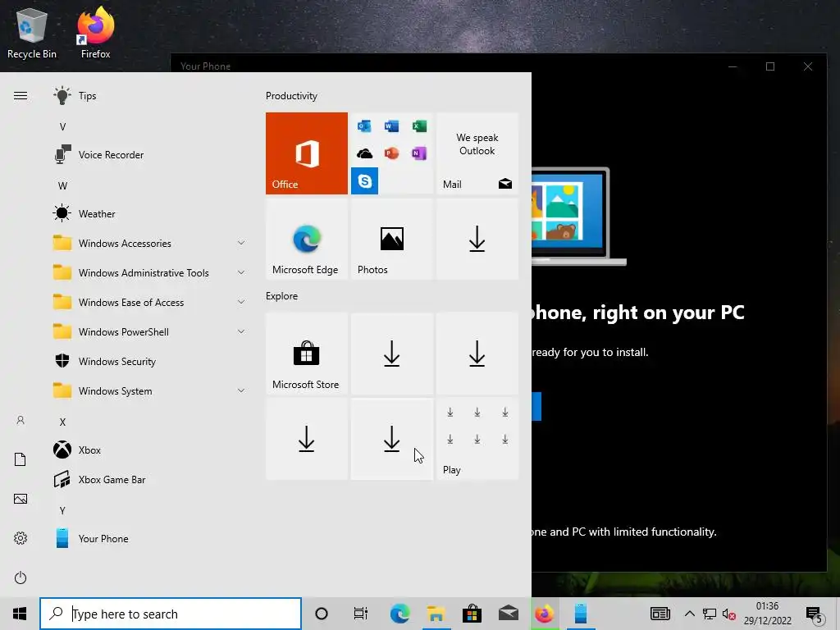Viewport: 840px width, 630px height.
Task: Open Firefox shortcut on the desktop
Action: tap(95, 32)
